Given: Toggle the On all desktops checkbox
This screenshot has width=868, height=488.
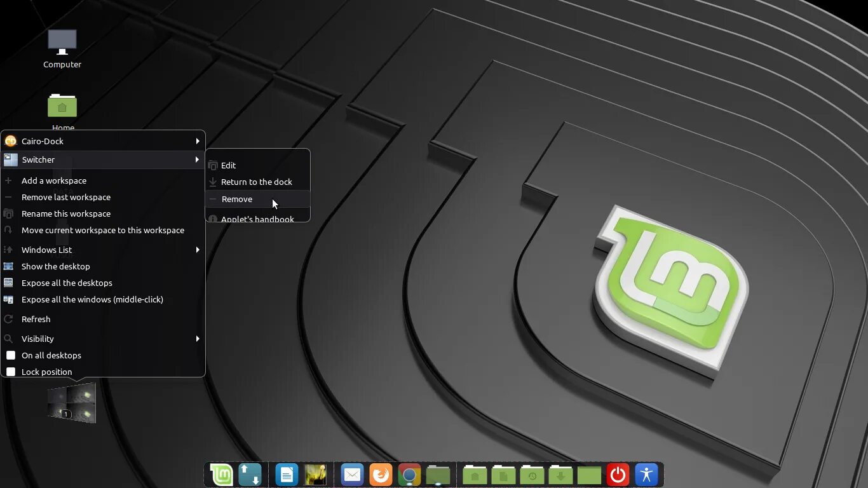Looking at the screenshot, I should pyautogui.click(x=11, y=355).
